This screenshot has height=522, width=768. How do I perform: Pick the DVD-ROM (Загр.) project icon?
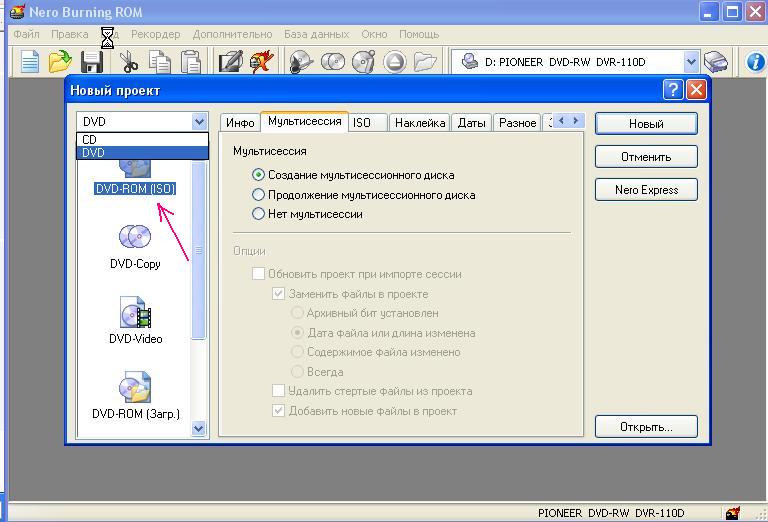[135, 395]
